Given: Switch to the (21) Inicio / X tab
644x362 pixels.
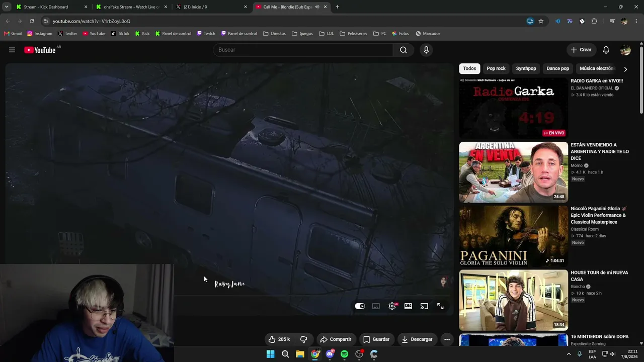Looking at the screenshot, I should [x=211, y=7].
